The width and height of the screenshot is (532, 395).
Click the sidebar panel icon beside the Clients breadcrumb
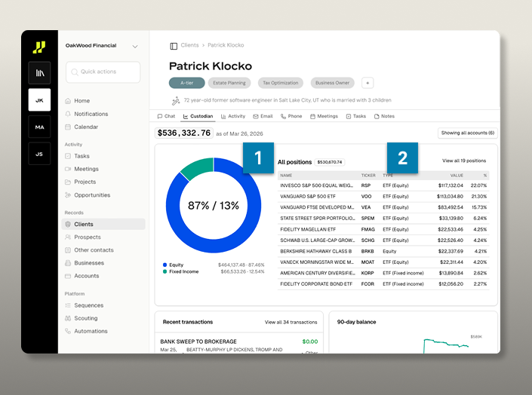[x=174, y=45]
